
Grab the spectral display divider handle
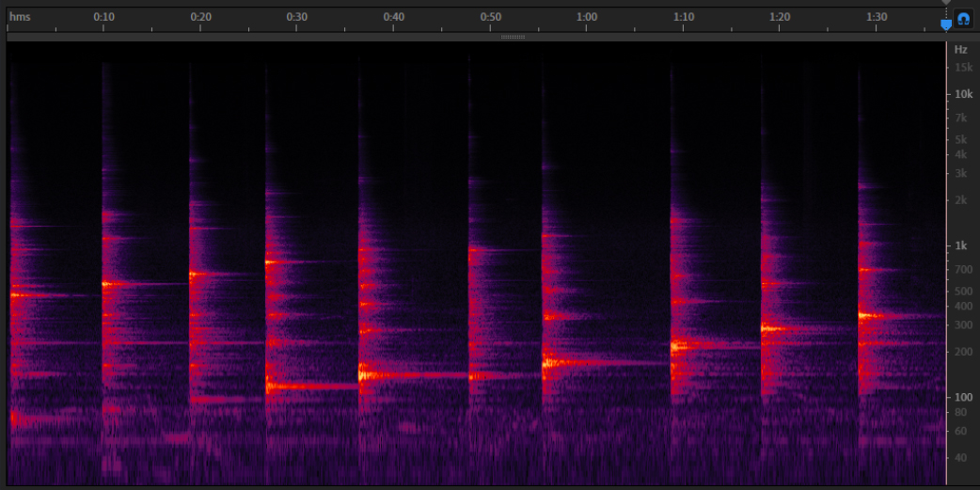point(513,37)
